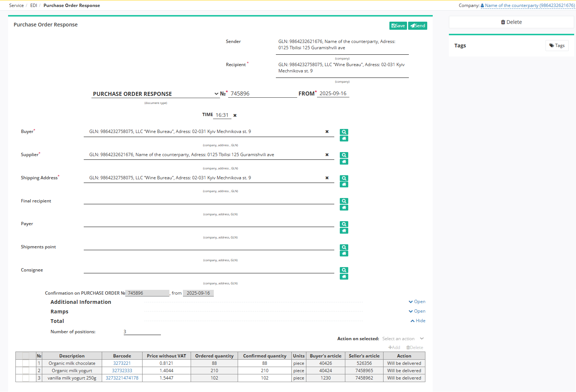Select price cell 1.4044
Image resolution: width=576 pixels, height=392 pixels.
(166, 371)
